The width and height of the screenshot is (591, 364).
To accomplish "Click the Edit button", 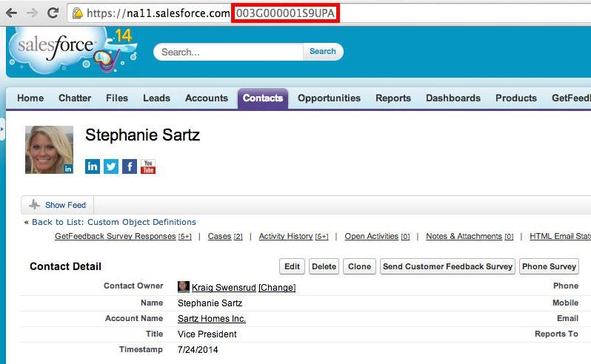I will [292, 266].
